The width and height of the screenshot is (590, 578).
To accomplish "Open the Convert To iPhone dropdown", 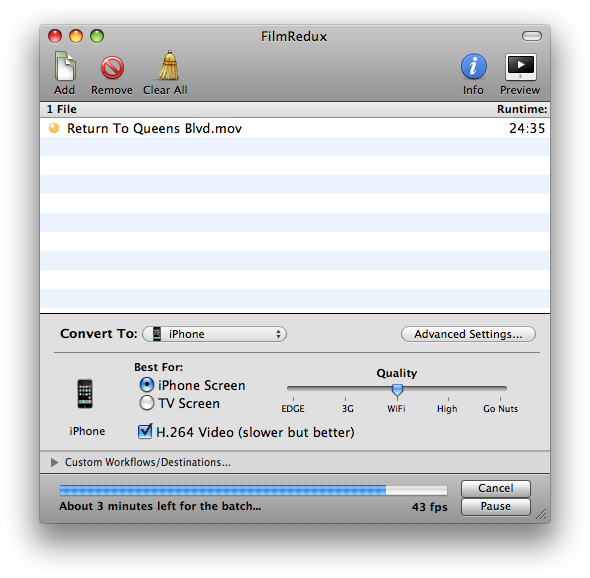I will pos(214,334).
